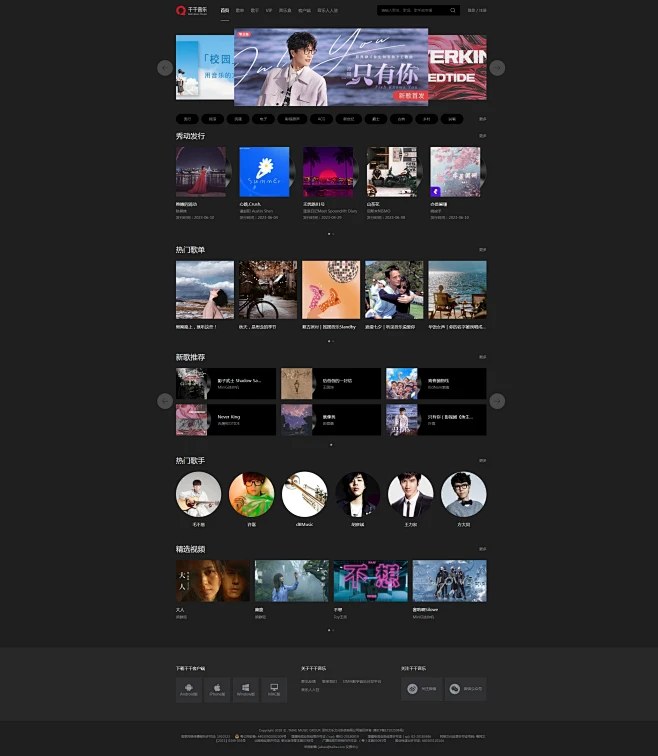
Task: Focus the music search input field
Action: point(412,10)
